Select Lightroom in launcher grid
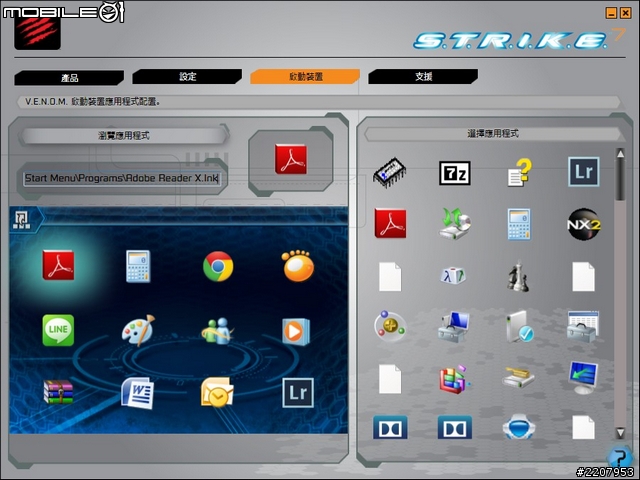This screenshot has width=640, height=480. pos(298,393)
